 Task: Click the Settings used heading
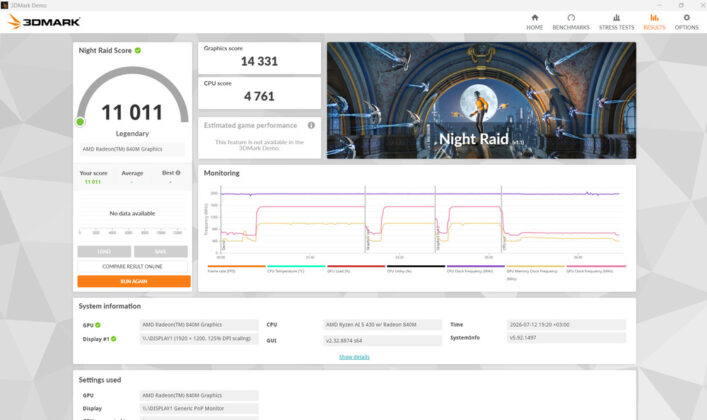pos(100,380)
